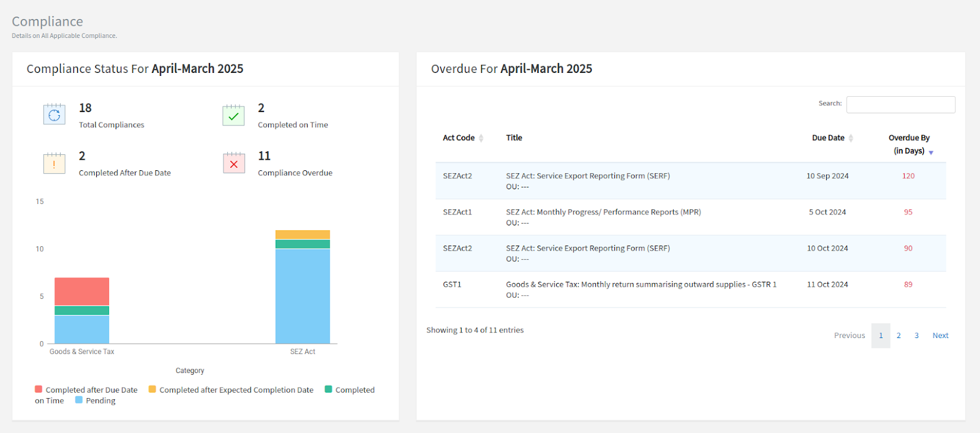Click the Completed on Time checkmark icon
The height and width of the screenshot is (433, 980).
pos(233,115)
